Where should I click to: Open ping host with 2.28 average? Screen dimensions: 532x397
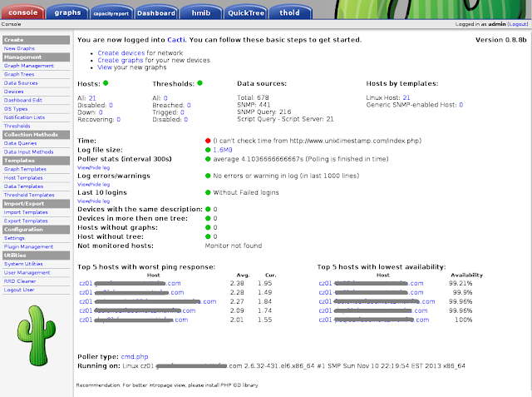coord(131,292)
